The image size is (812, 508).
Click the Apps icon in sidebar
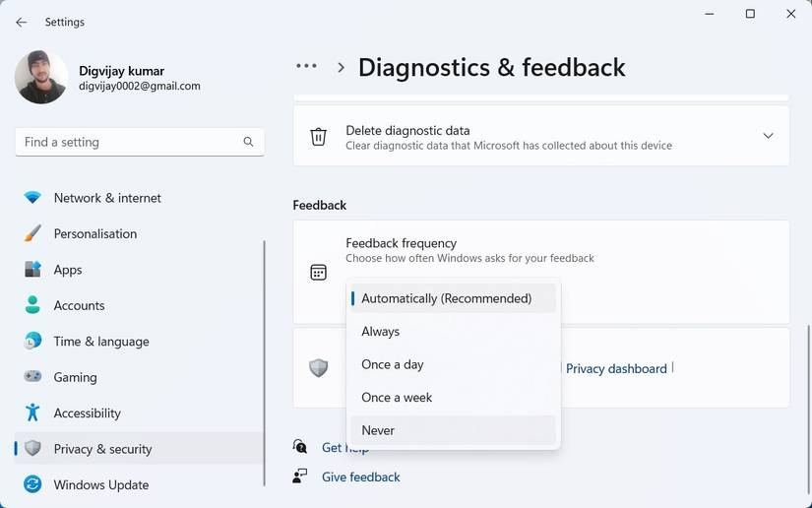point(33,270)
